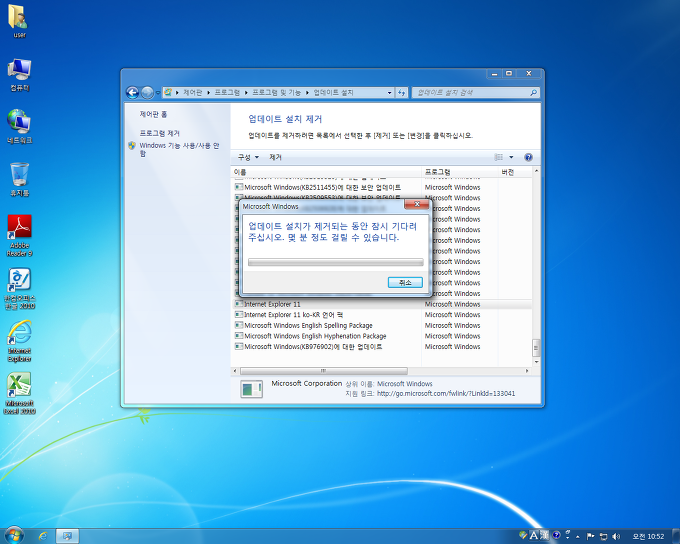Close the Microsoft Windows progress dialog
Screen dimensions: 680x544
417,204
